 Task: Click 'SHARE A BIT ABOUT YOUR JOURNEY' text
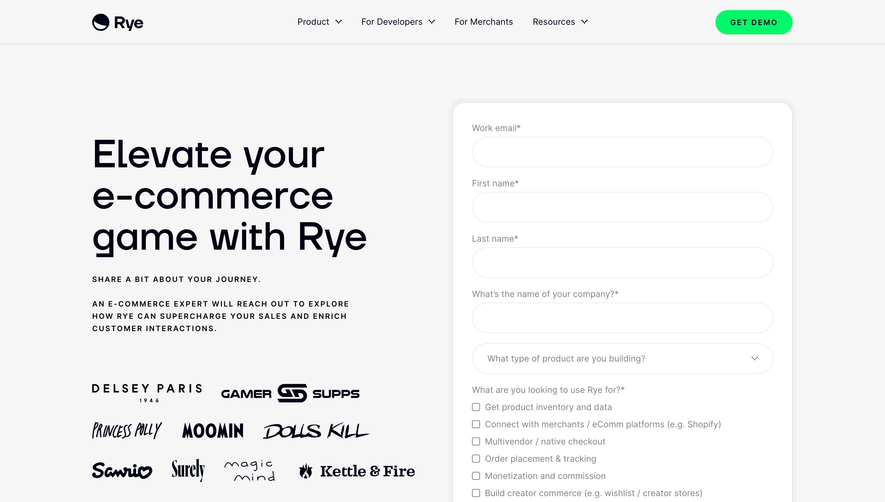[x=176, y=279]
